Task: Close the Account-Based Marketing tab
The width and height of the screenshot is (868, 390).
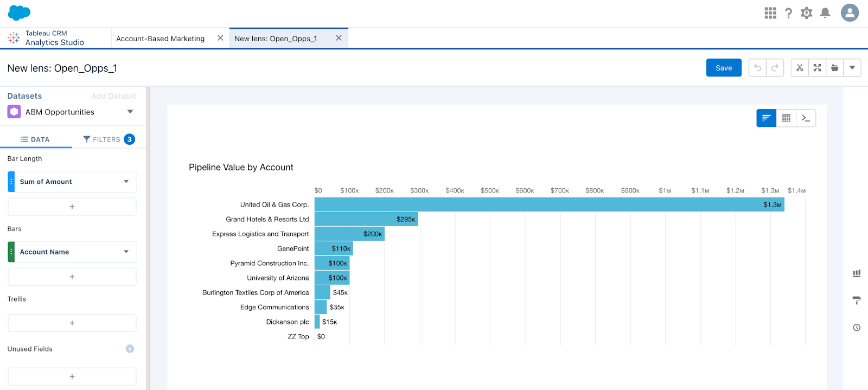Action: [x=220, y=38]
